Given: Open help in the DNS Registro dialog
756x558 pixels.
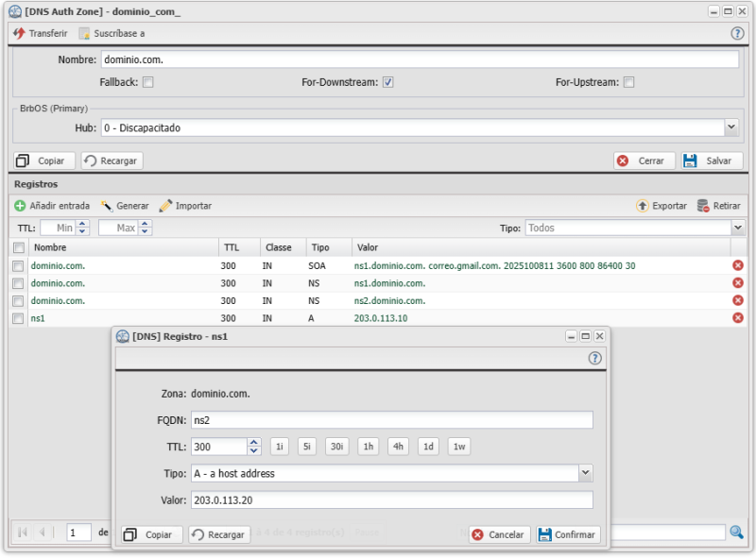Looking at the screenshot, I should coord(595,359).
